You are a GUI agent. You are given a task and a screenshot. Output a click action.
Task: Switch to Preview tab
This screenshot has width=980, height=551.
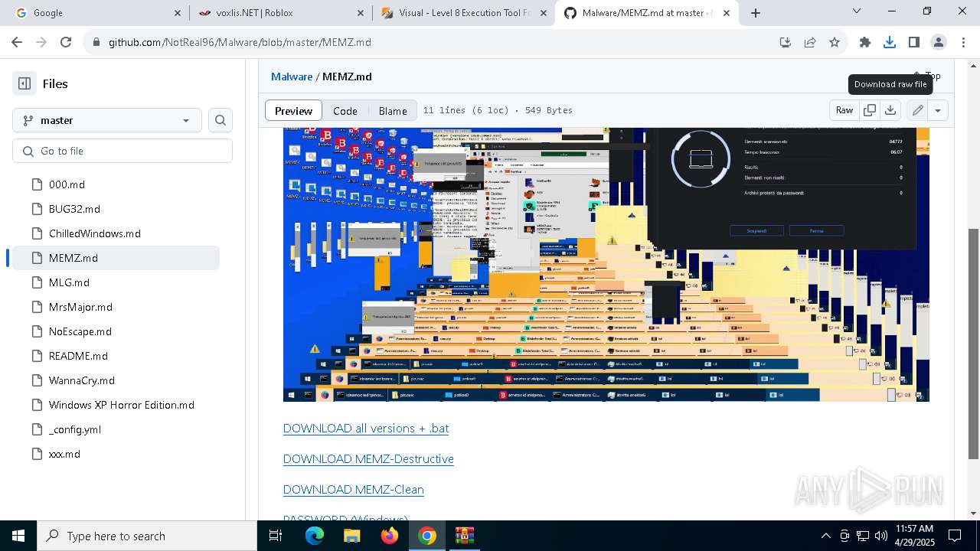[x=293, y=110]
